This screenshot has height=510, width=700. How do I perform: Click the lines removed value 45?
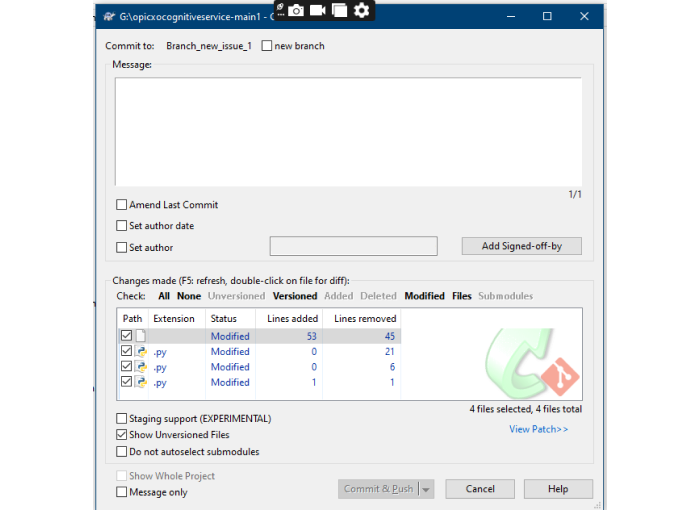click(390, 336)
